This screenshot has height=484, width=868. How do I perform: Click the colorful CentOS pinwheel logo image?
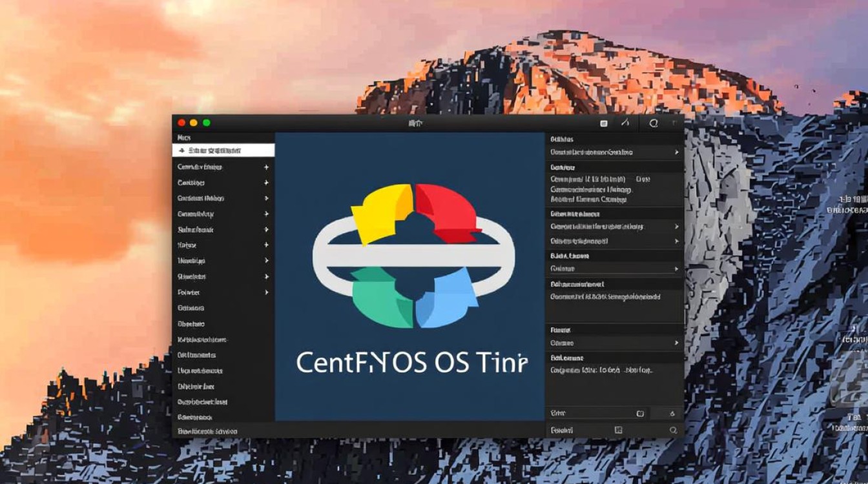coord(413,256)
